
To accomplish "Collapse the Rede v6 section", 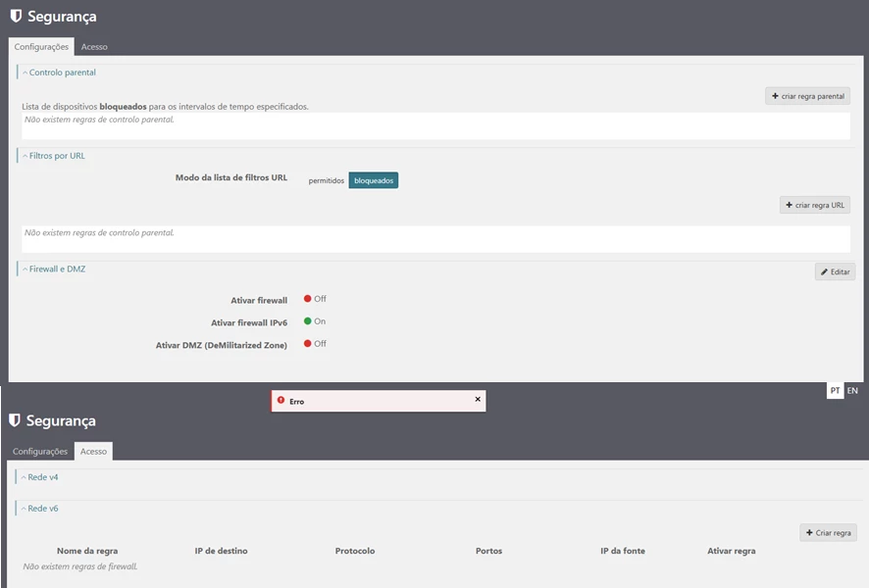I will point(39,509).
